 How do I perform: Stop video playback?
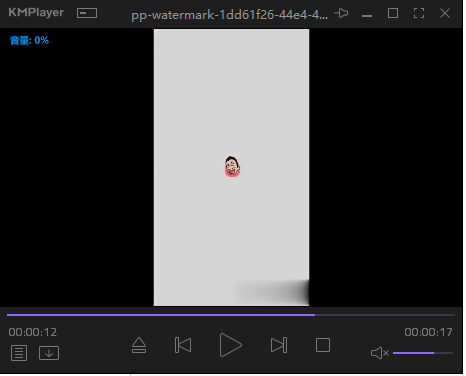point(323,345)
